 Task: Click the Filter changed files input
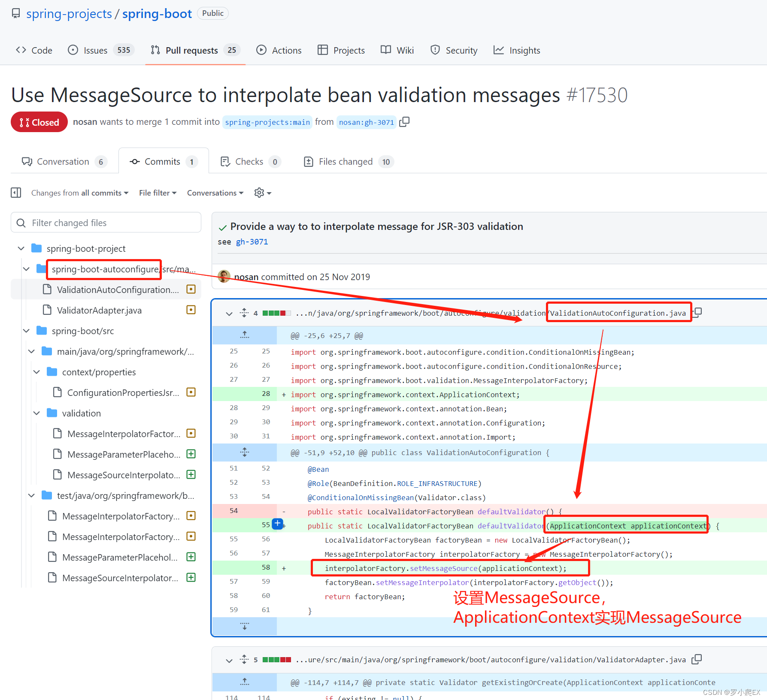tap(106, 222)
